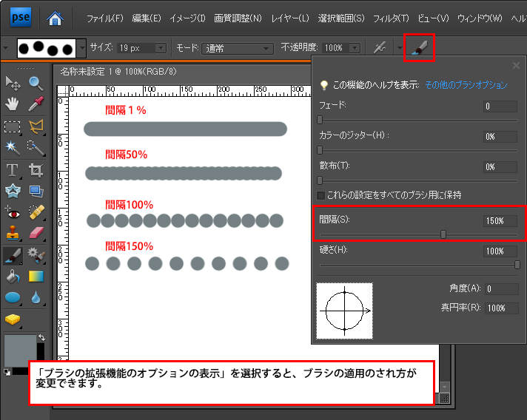The width and height of the screenshot is (527, 420).
Task: Select the Eyedropper tool
Action: [x=36, y=104]
